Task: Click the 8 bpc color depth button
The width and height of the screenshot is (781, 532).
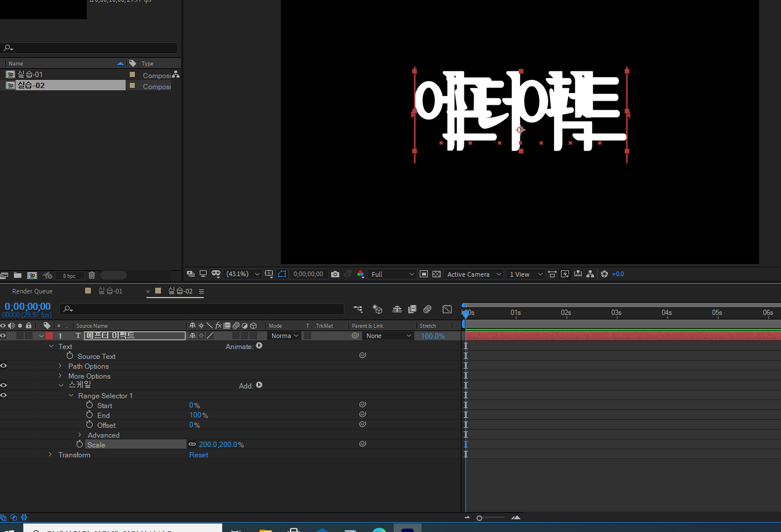Action: click(69, 276)
